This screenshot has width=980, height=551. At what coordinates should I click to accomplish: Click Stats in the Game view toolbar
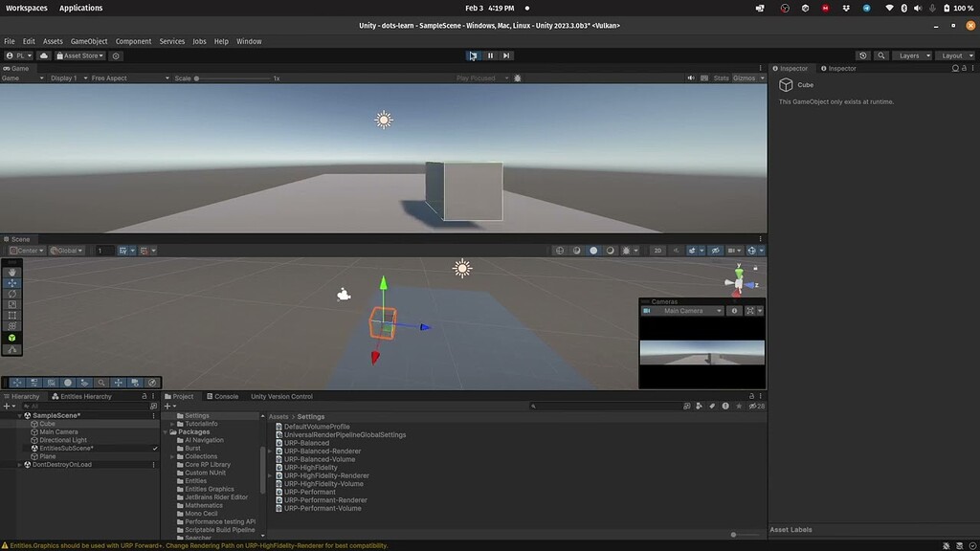coord(722,77)
